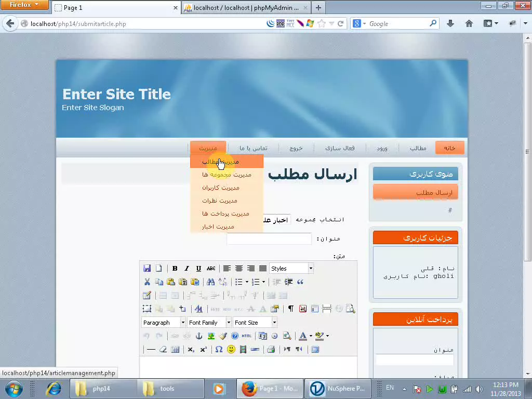This screenshot has width=532, height=399.
Task: Open the text color picker
Action: pyautogui.click(x=303, y=336)
